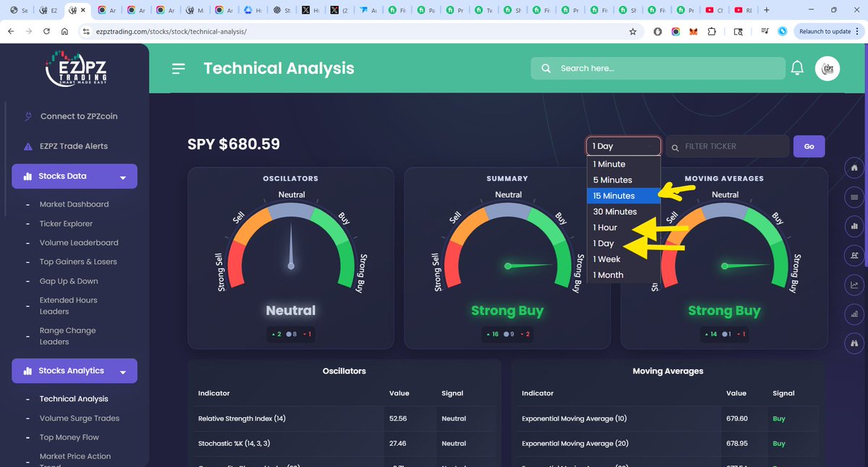
Task: Click the bar chart icon in right rail
Action: coord(854,226)
